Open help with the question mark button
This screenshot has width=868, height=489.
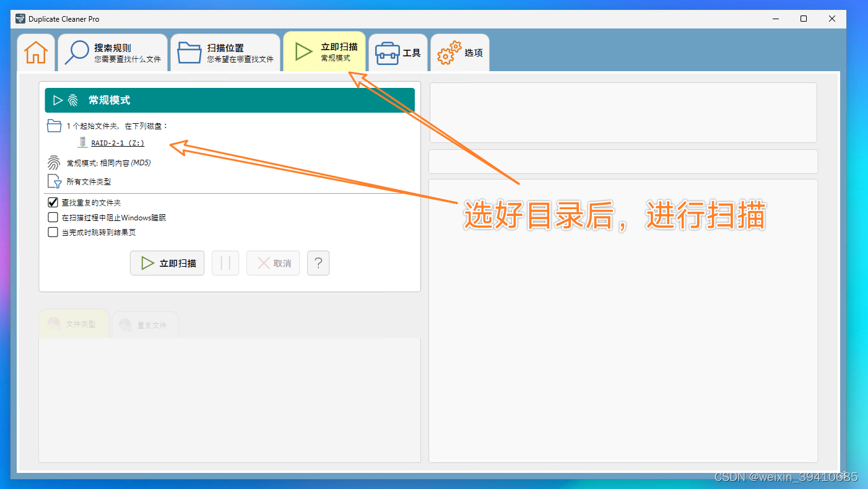318,263
